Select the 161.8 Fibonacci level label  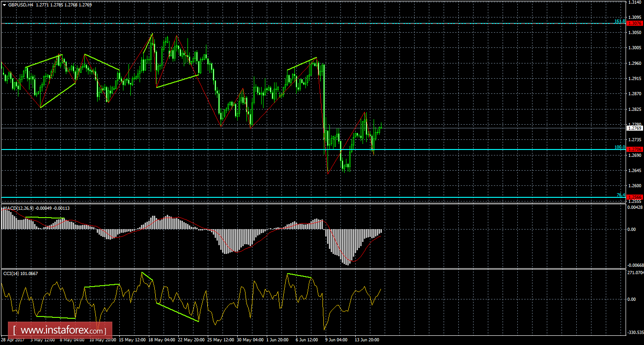(620, 21)
